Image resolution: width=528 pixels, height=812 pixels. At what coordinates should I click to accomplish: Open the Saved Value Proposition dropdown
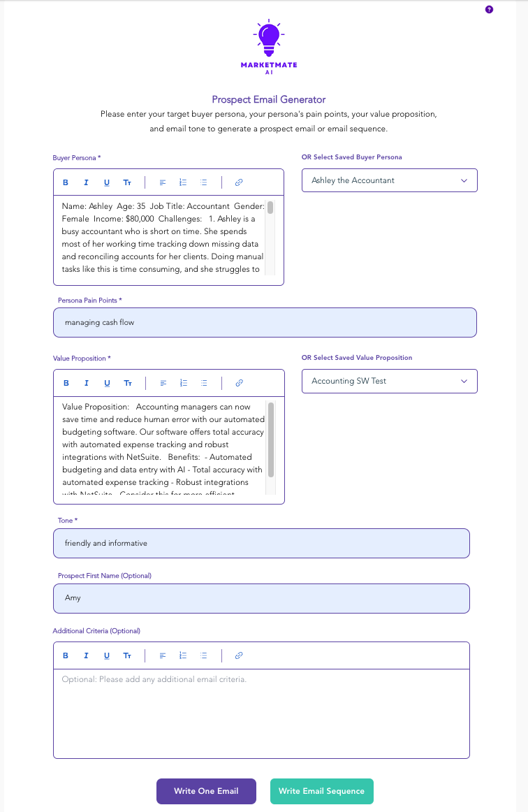click(389, 381)
